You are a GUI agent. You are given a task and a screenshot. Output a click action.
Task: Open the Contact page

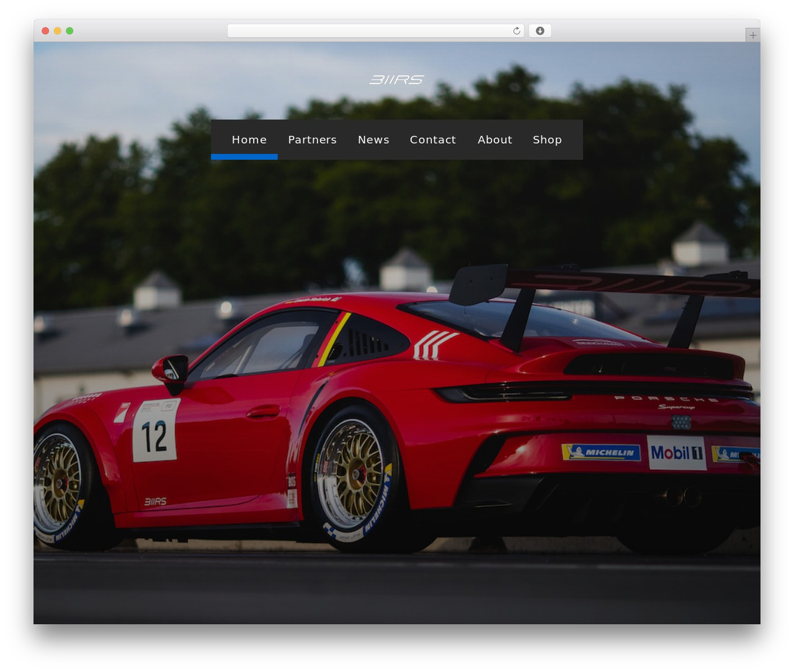[x=433, y=140]
